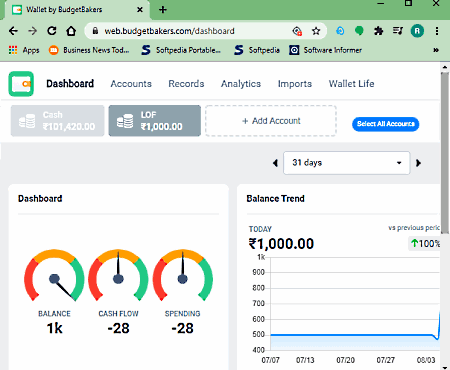Click the Wallet app logo icon
Viewport: 450px width, 370px height.
point(21,84)
